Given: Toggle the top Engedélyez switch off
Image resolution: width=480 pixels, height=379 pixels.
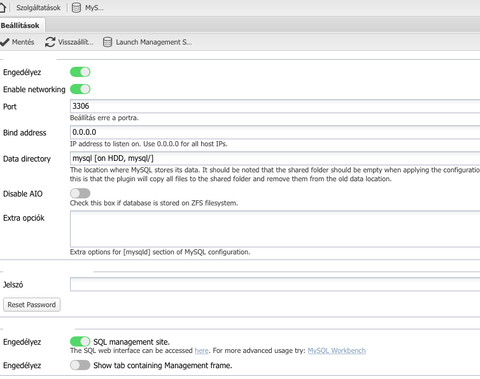Looking at the screenshot, I should click(80, 72).
